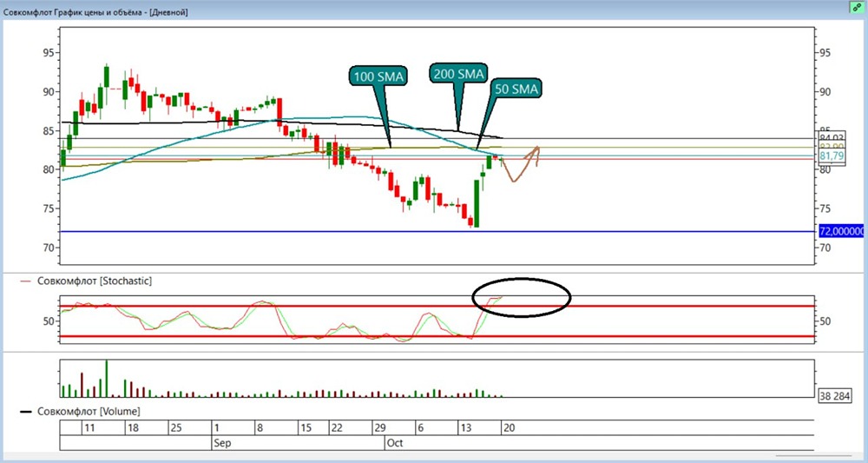Click date label 11 on the time axis

(x=89, y=428)
